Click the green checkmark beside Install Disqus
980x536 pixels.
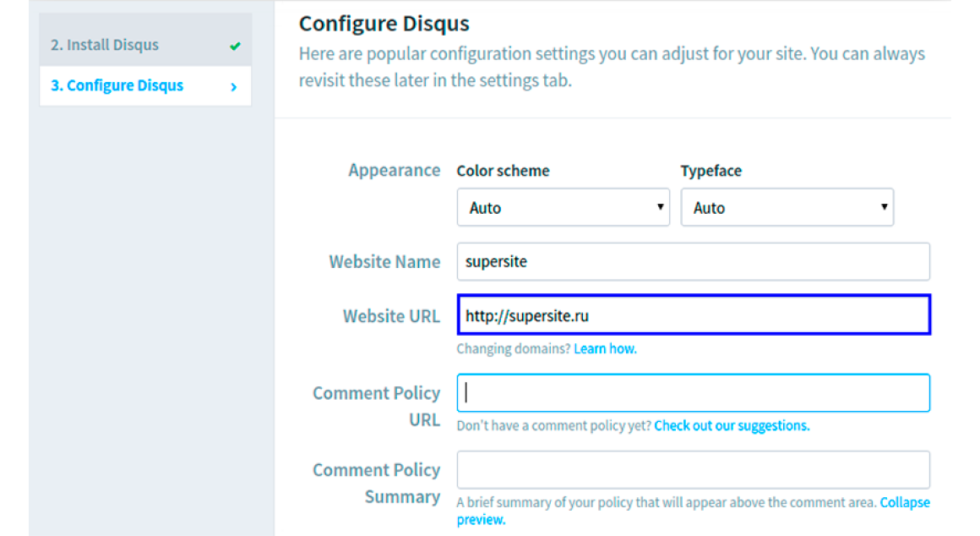[235, 46]
